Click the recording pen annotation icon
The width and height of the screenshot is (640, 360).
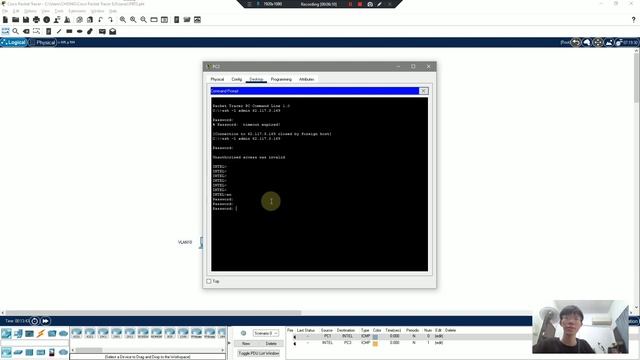tap(379, 4)
